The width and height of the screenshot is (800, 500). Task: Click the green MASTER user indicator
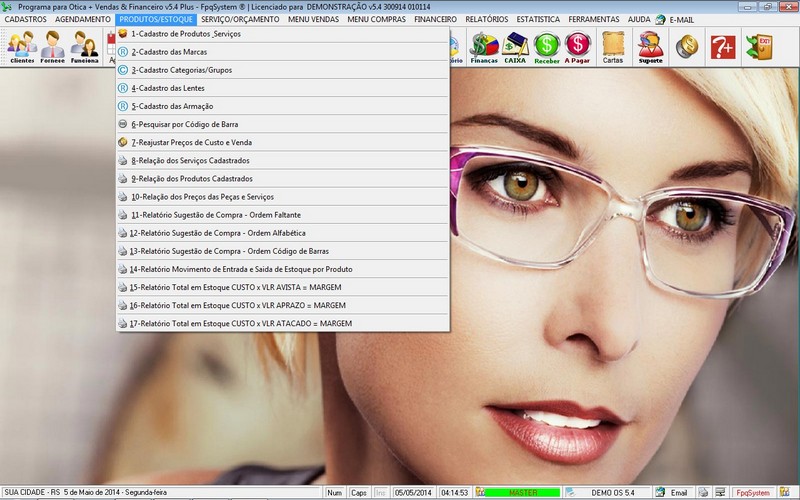click(x=522, y=492)
